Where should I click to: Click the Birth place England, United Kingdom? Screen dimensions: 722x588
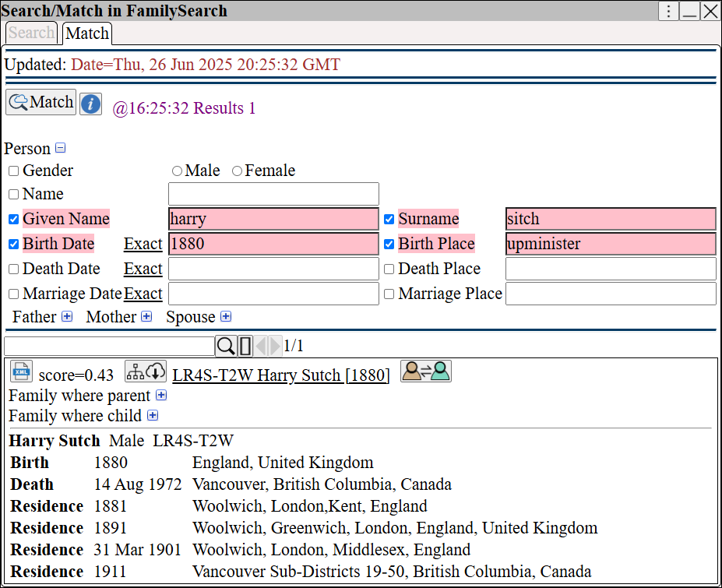(283, 463)
